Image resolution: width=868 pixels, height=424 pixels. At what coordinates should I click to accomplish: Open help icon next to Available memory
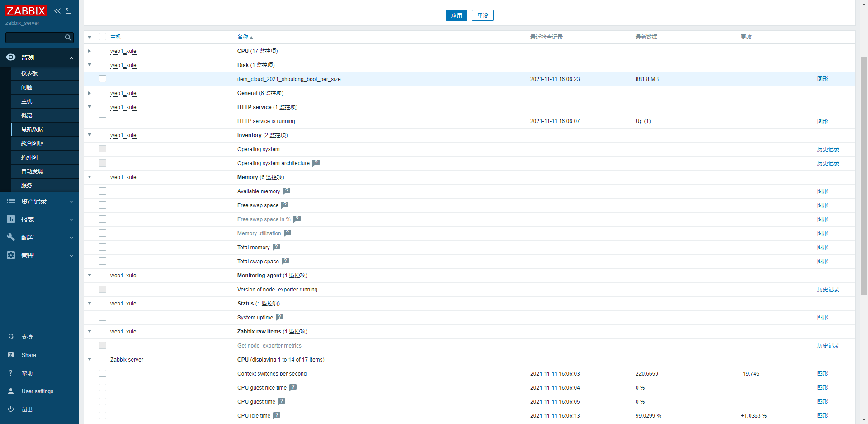(287, 191)
